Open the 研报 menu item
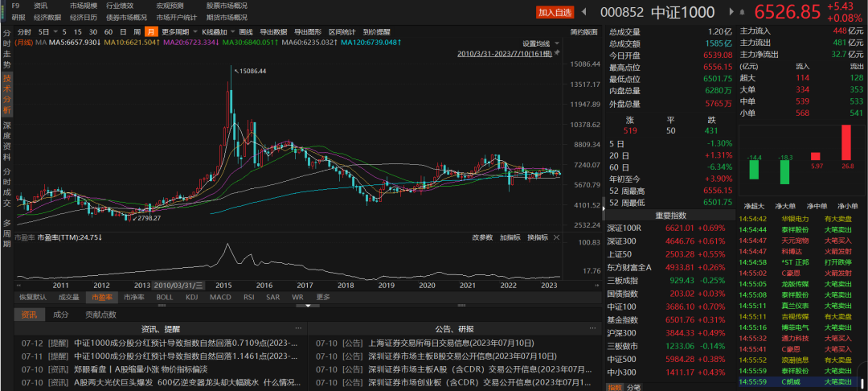The width and height of the screenshot is (868, 391). pyautogui.click(x=18, y=17)
